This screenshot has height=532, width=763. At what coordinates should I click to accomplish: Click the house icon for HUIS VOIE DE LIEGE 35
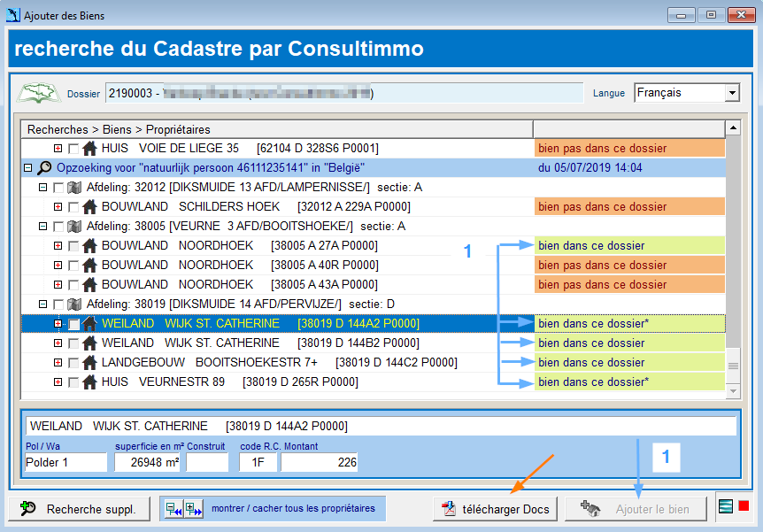pyautogui.click(x=89, y=149)
